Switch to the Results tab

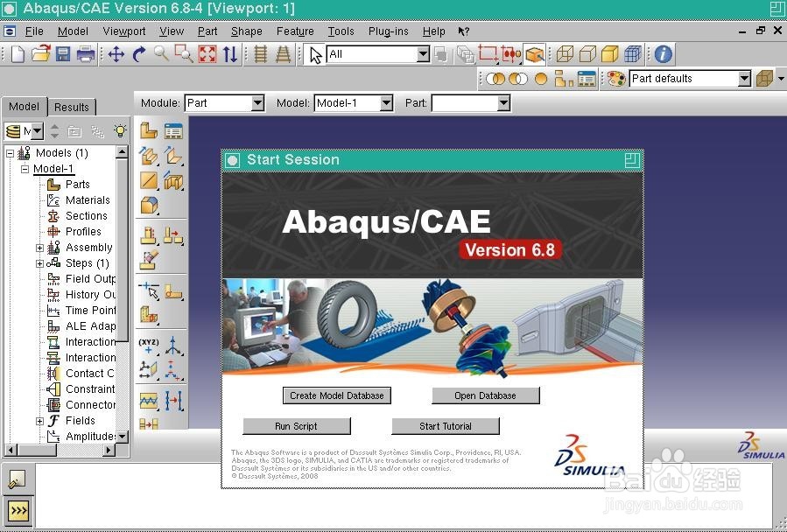click(71, 107)
